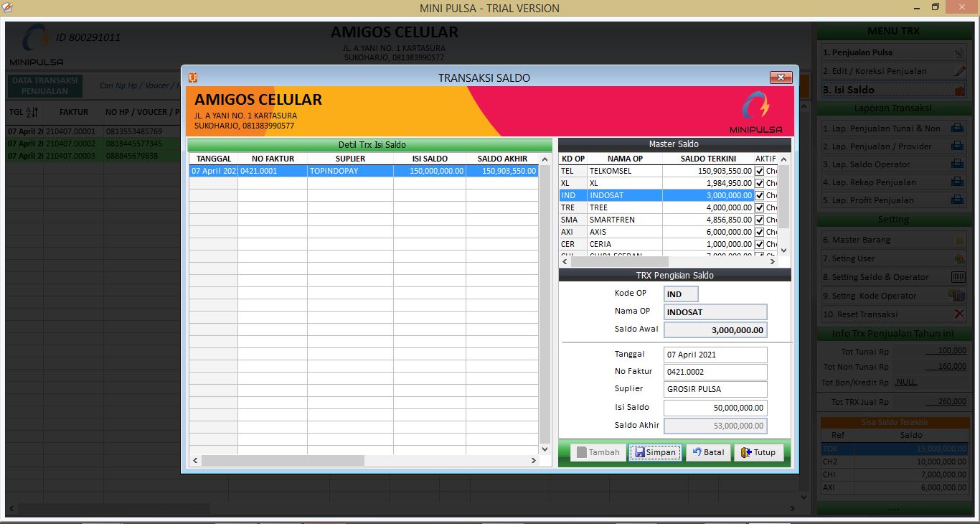Viewport: 980px width, 524px height.
Task: Click the SALDO TERKINI column header
Action: [708, 159]
